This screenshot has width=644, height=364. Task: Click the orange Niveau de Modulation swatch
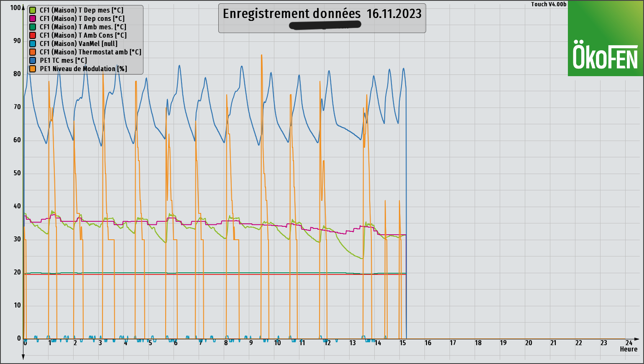pyautogui.click(x=32, y=69)
